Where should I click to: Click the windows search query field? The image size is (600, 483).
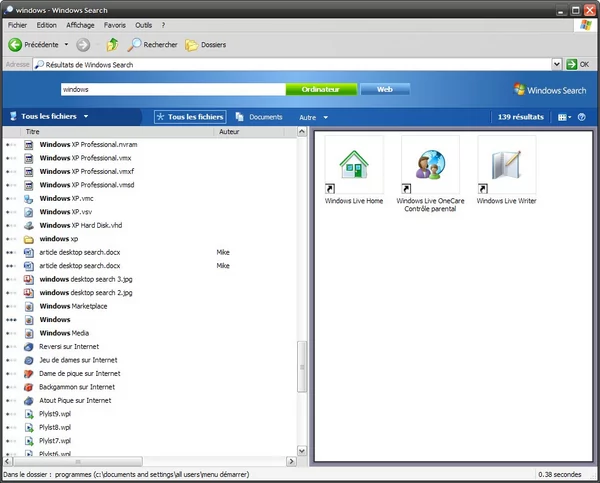click(173, 89)
